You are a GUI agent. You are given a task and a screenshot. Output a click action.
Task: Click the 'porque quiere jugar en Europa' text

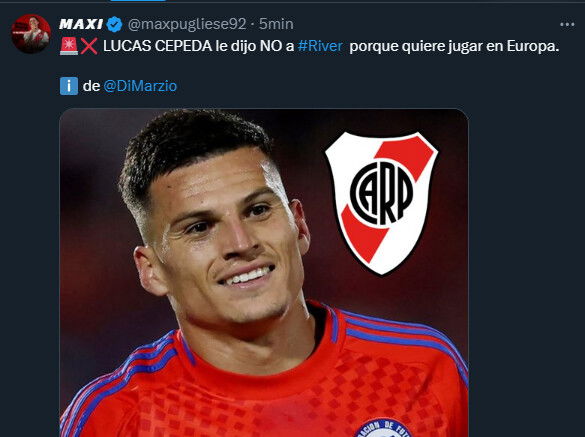click(x=454, y=47)
